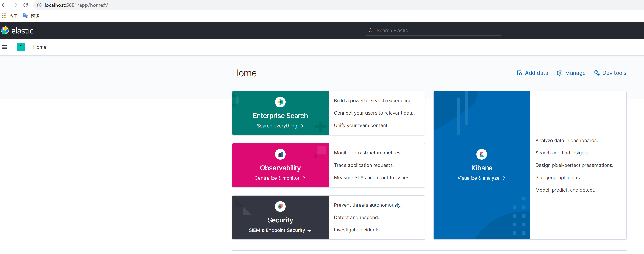644x254 pixels.
Task: Open Dev tools link
Action: tap(610, 73)
